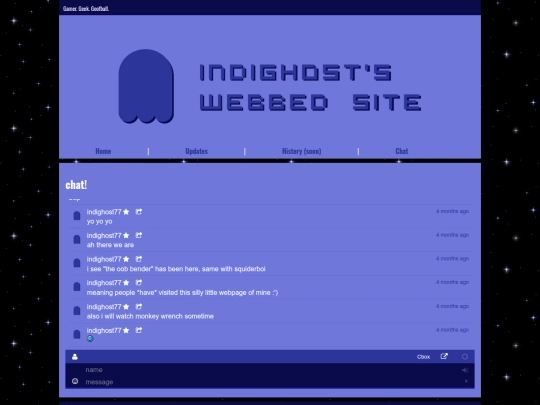Click the emoji in the last chat message
The width and height of the screenshot is (540, 405).
(90, 339)
